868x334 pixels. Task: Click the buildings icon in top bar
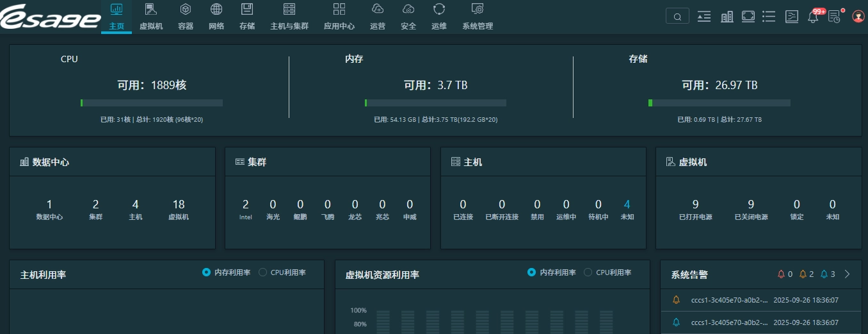727,17
